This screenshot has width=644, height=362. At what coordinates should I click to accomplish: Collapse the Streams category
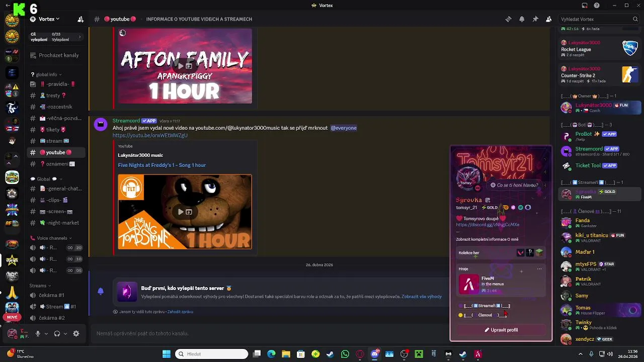40,286
